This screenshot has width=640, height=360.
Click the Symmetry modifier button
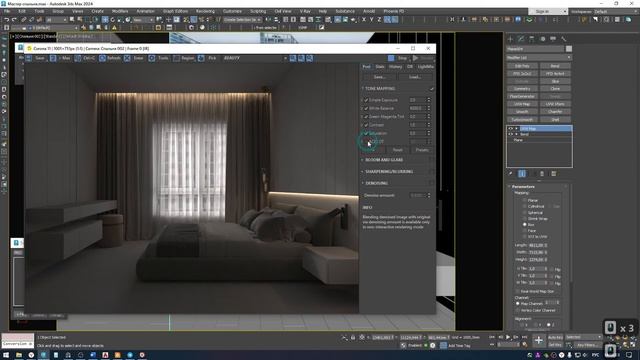(522, 89)
